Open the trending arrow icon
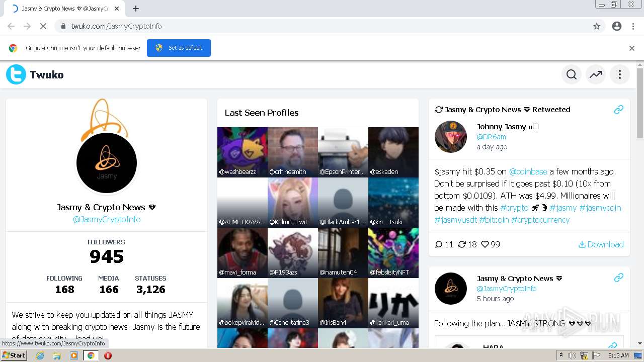 pos(596,75)
